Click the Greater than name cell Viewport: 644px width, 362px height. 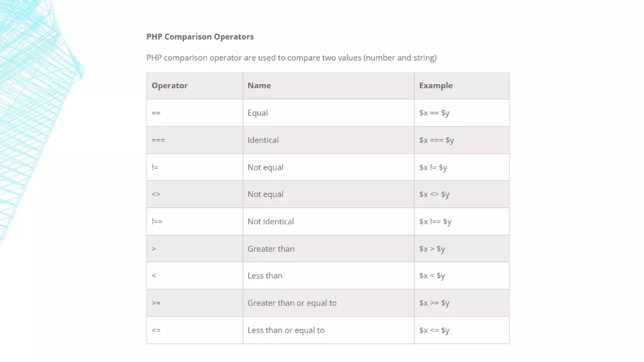328,249
